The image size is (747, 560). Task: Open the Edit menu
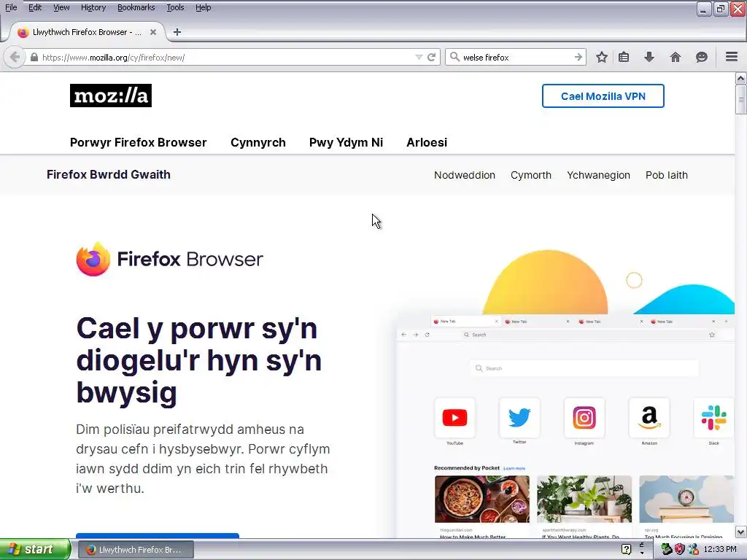point(35,7)
